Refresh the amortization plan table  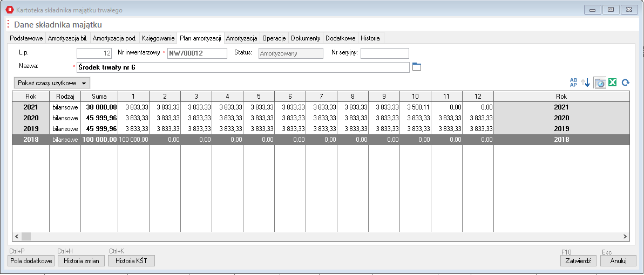pyautogui.click(x=626, y=82)
